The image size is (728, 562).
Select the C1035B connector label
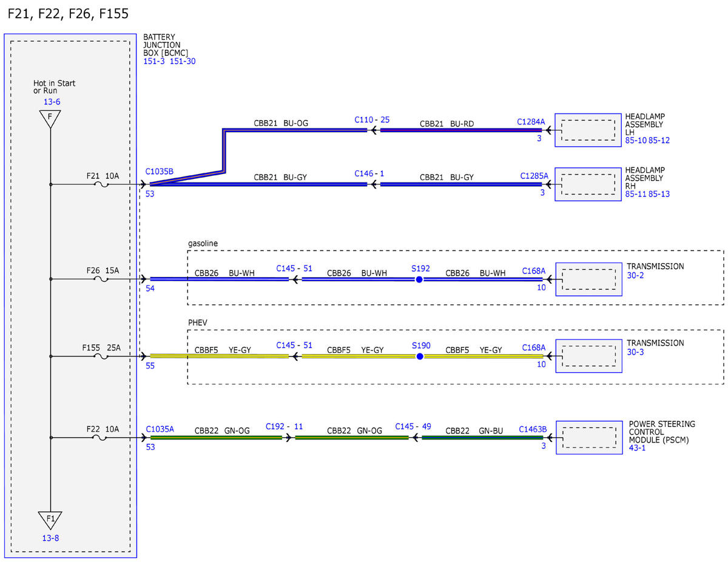pos(160,172)
